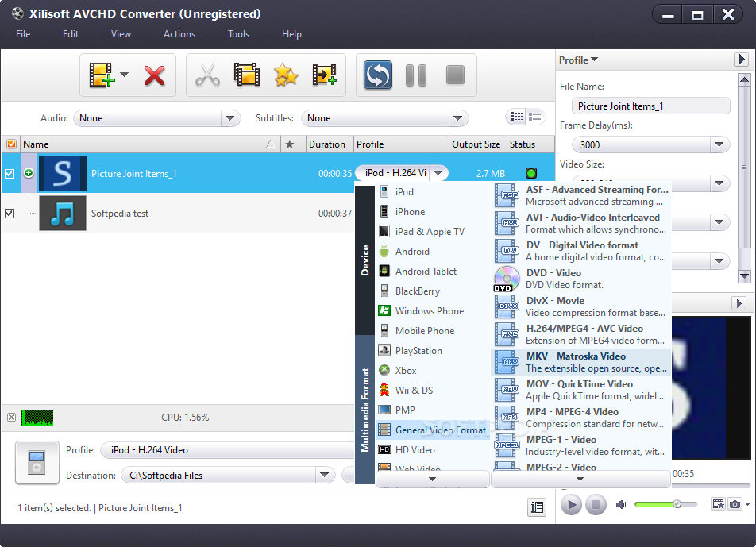Image resolution: width=756 pixels, height=547 pixels.
Task: Choose MOV QuickTime Video format
Action: click(581, 390)
